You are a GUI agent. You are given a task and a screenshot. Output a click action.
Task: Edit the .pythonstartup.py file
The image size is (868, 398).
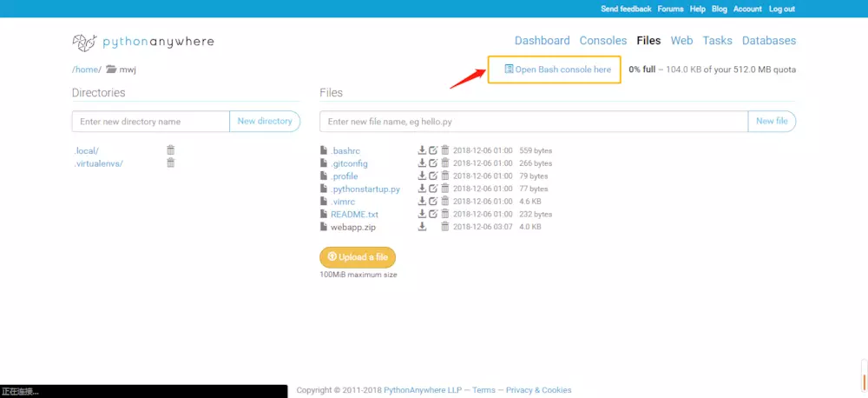tap(433, 189)
